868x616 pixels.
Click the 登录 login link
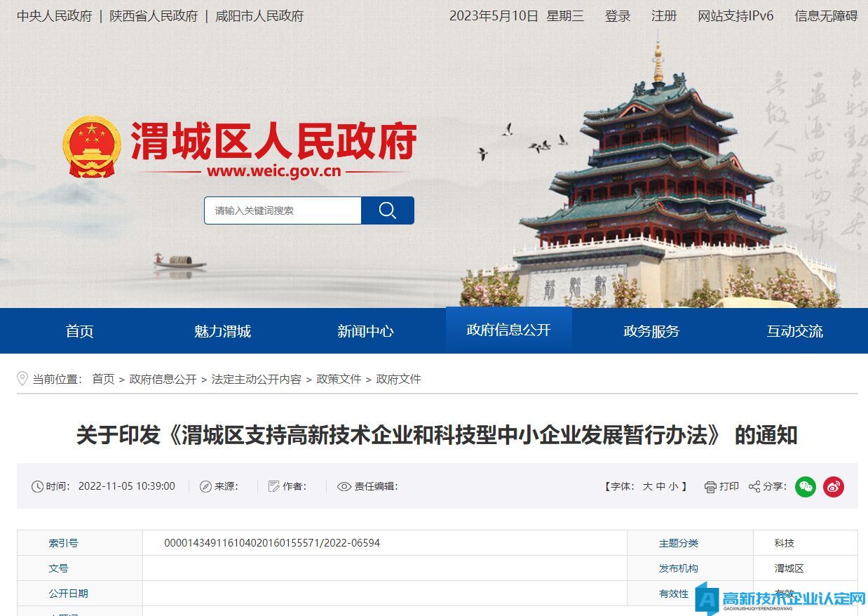coord(618,15)
